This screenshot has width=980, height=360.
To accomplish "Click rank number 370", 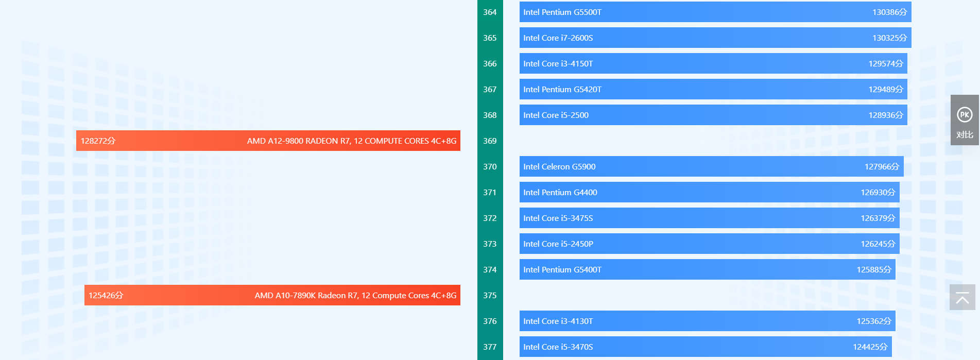I will coord(490,166).
